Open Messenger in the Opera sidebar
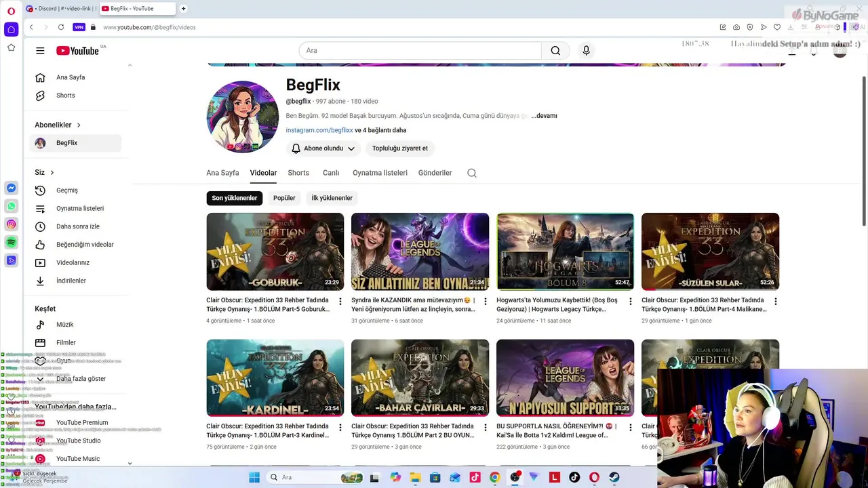 click(x=11, y=188)
